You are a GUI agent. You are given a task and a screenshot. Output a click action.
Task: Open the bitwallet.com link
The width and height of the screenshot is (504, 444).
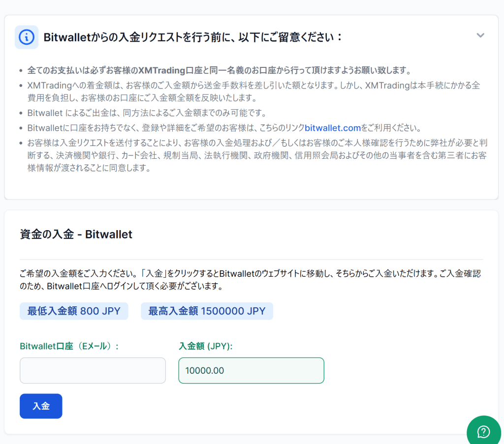[332, 128]
